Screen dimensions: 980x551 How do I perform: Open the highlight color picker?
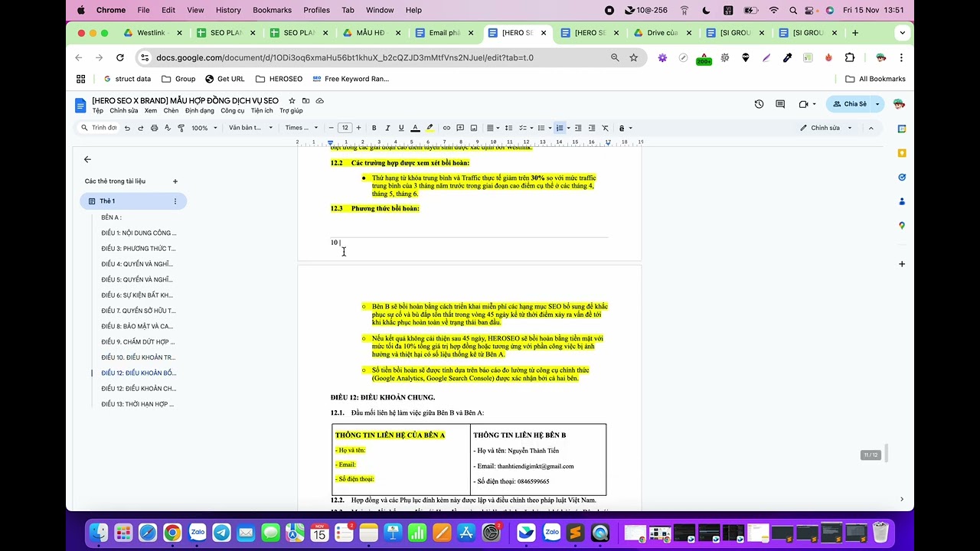[430, 128]
